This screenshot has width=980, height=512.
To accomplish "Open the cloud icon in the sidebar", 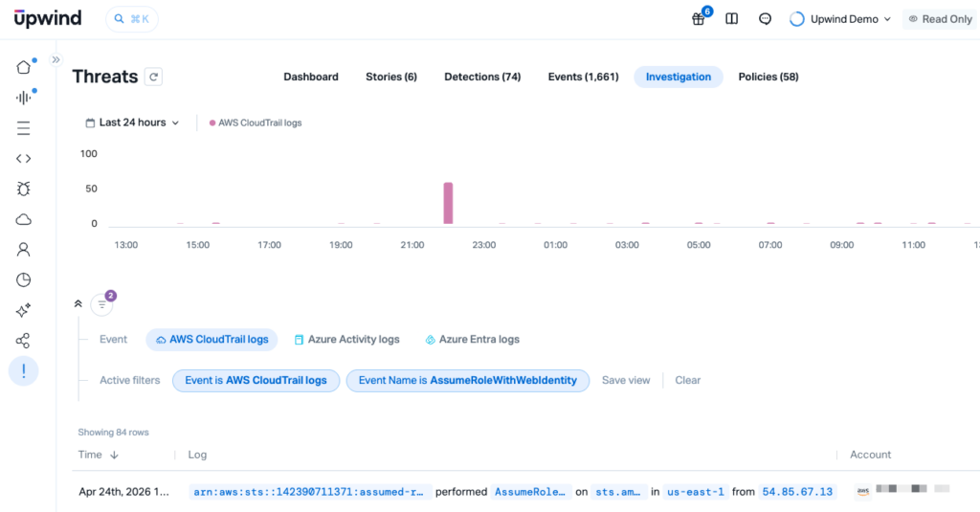I will point(23,219).
